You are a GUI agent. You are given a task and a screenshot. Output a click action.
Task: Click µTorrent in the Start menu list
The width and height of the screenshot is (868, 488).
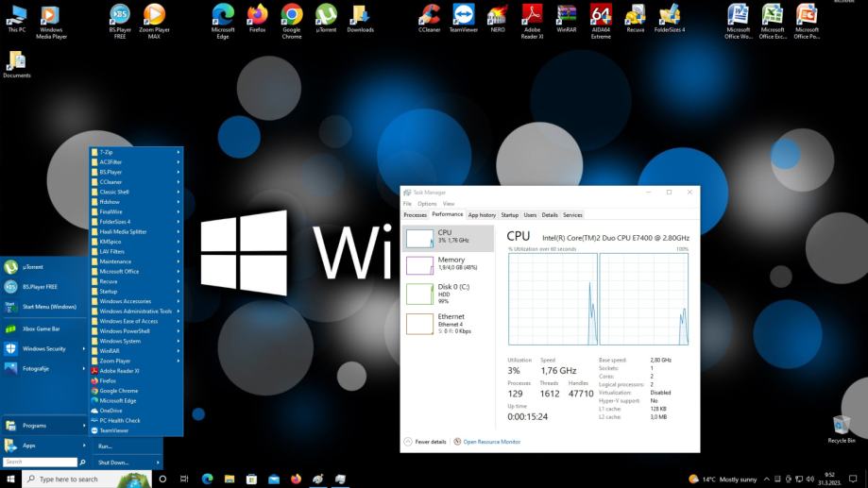point(32,267)
